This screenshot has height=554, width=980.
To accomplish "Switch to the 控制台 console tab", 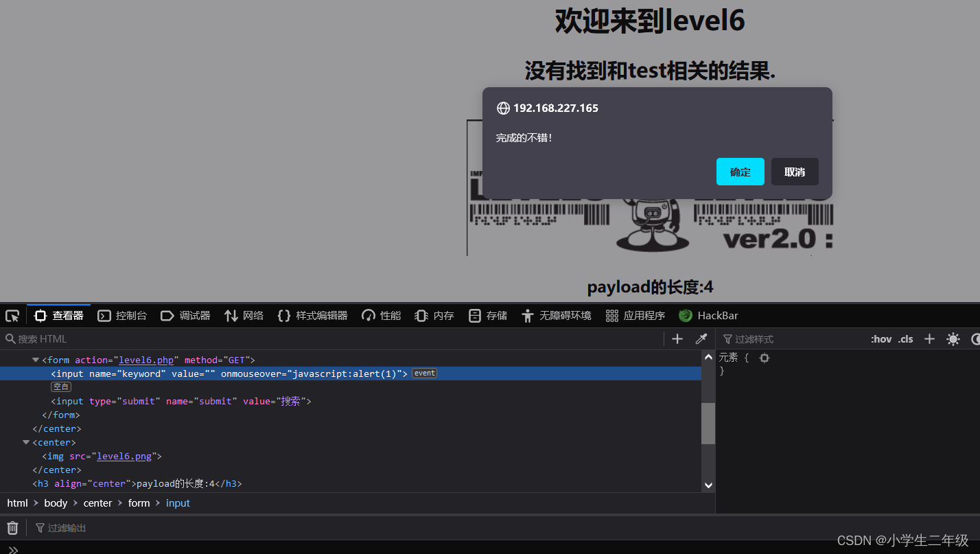I will (x=122, y=316).
